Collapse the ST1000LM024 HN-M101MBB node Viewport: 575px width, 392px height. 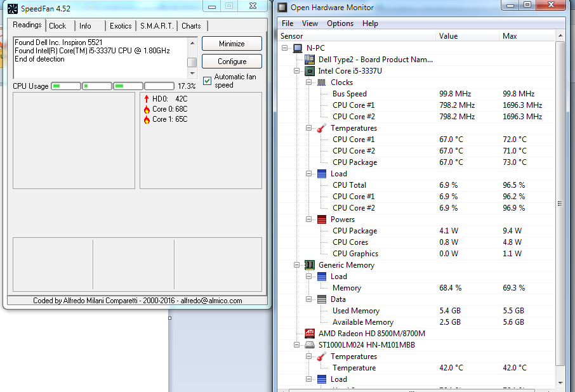[x=296, y=344]
